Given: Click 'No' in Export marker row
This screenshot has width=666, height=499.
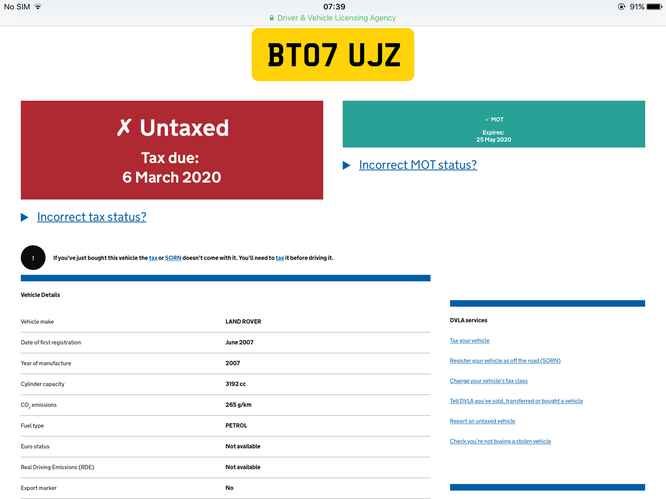Looking at the screenshot, I should pyautogui.click(x=229, y=488).
